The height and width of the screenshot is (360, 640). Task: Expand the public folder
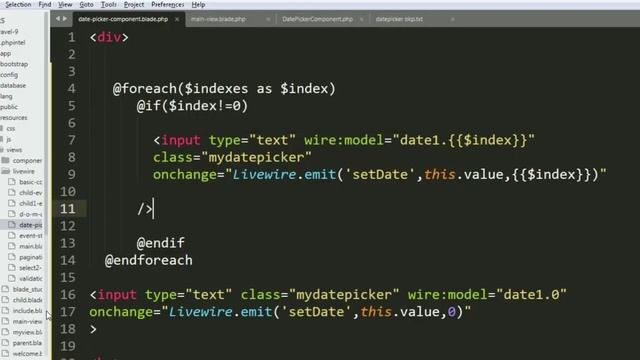(9, 107)
